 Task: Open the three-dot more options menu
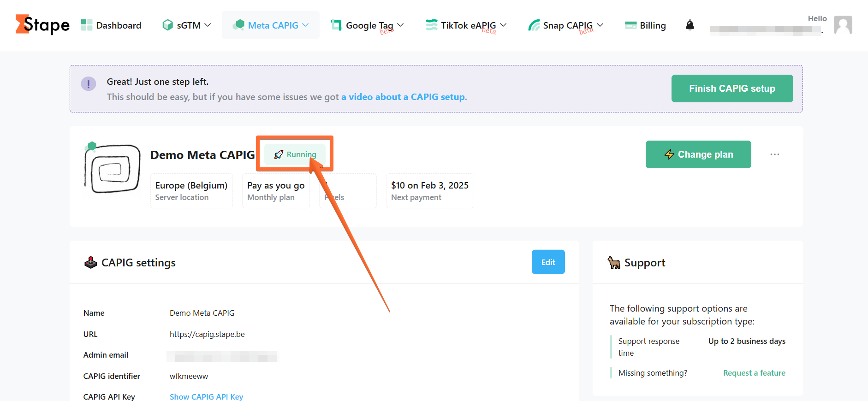775,154
